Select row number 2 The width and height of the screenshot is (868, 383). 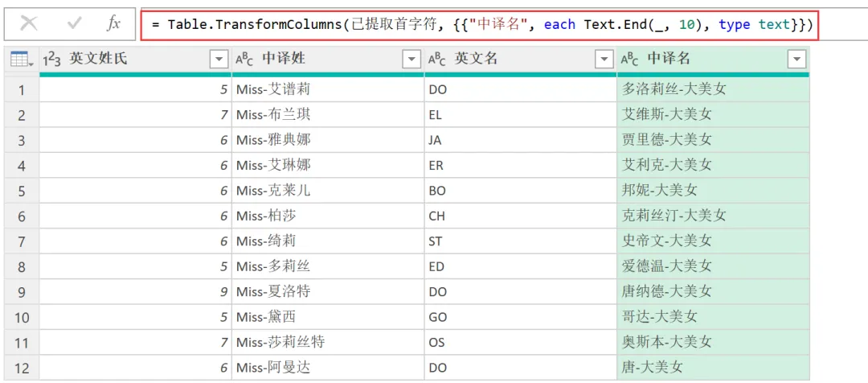pos(22,115)
